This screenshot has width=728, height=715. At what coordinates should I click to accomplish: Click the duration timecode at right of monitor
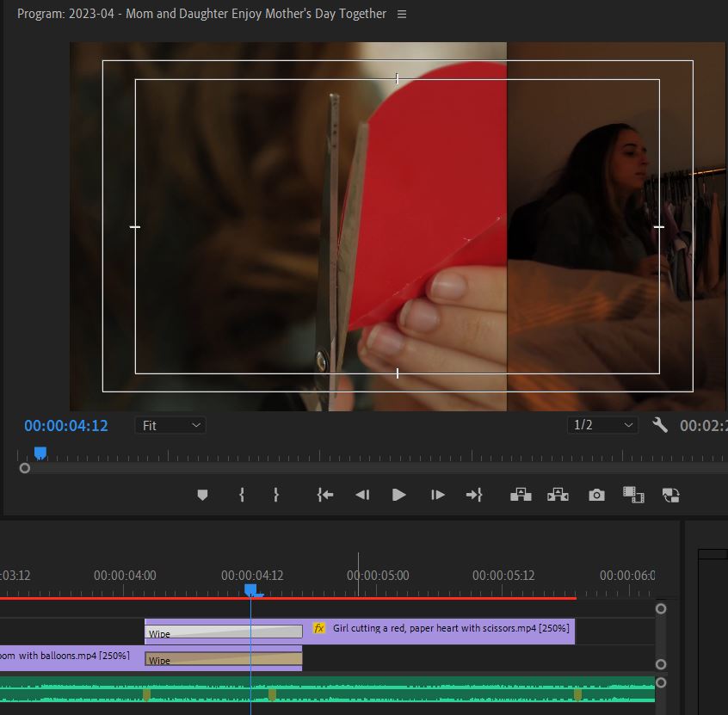click(x=703, y=426)
